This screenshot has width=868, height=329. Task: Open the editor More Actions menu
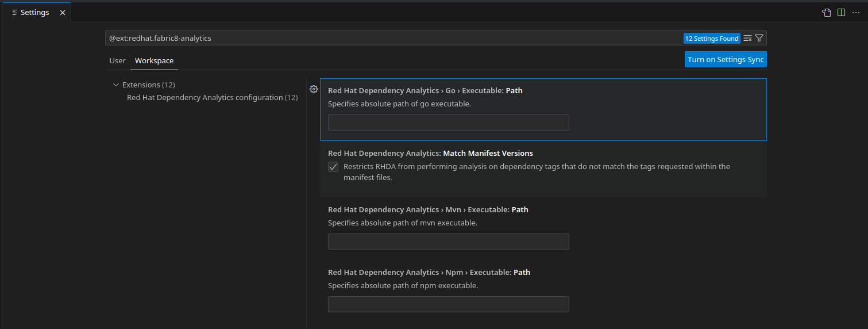coord(856,13)
